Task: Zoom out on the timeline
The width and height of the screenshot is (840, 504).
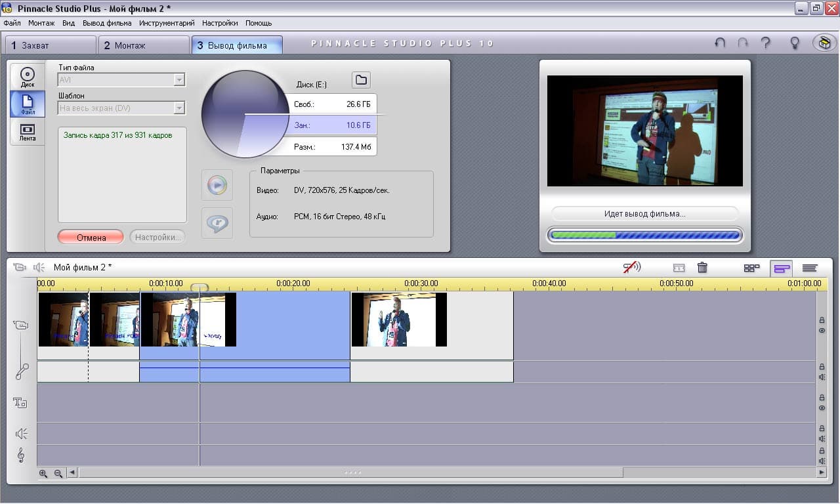Action: pos(58,472)
